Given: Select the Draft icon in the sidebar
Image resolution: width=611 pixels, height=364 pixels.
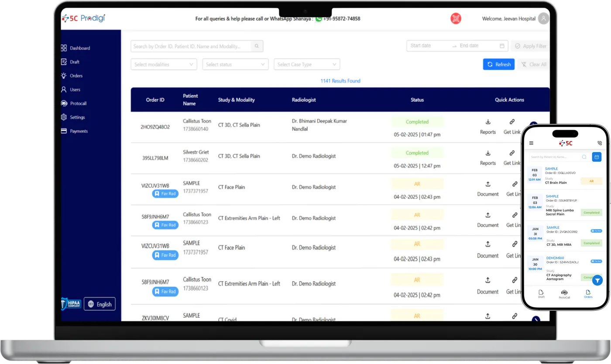Looking at the screenshot, I should (x=63, y=62).
